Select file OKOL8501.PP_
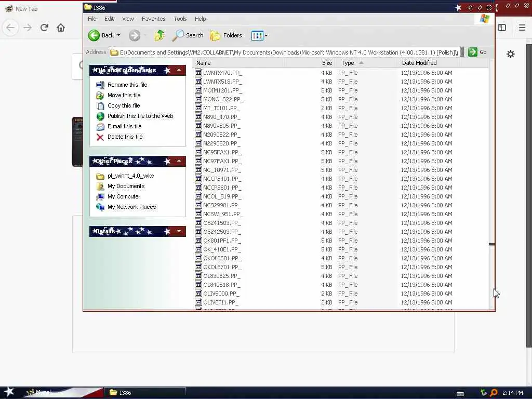This screenshot has width=532, height=399. click(x=222, y=258)
